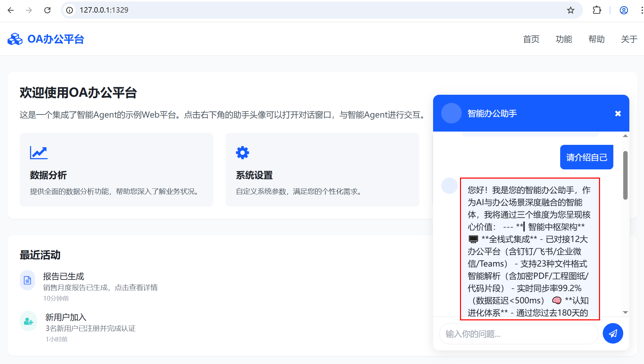View site information icon in address bar
The width and height of the screenshot is (644, 364).
pos(70,10)
